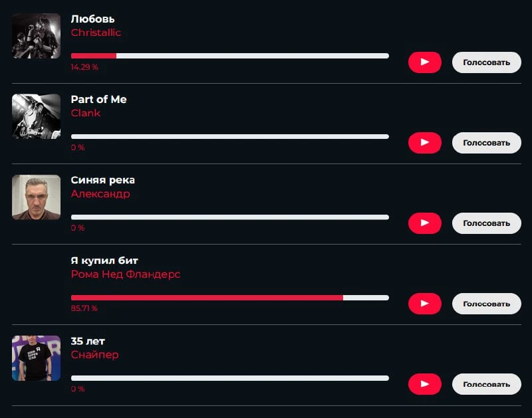Vote for Я купил бит

coord(487,304)
